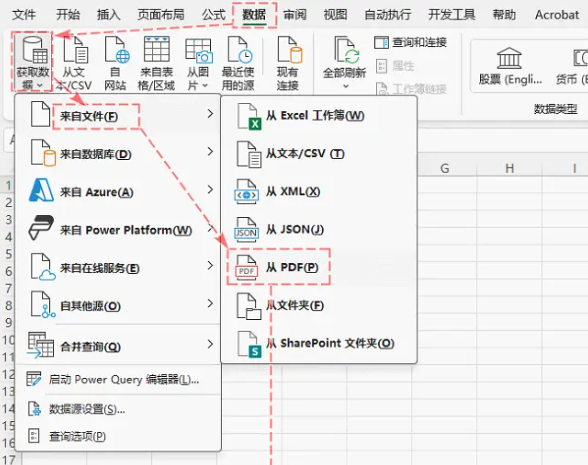Switch to the 公式 tab

[214, 15]
